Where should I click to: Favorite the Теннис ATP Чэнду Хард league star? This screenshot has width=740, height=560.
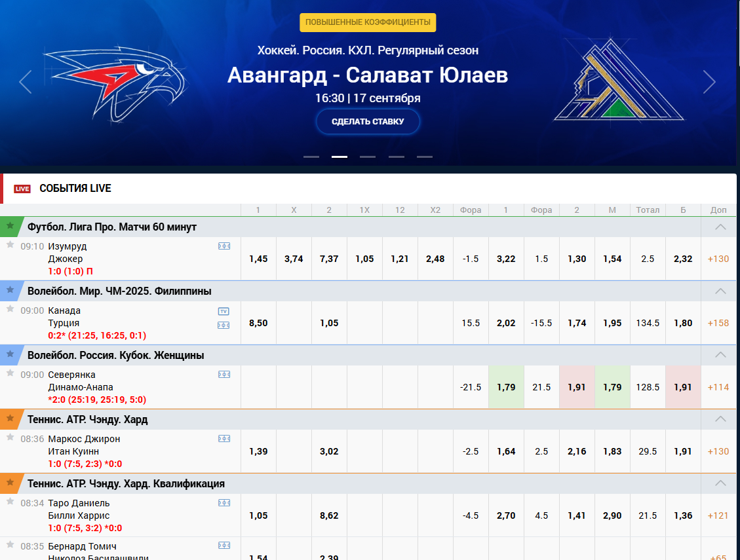point(10,419)
